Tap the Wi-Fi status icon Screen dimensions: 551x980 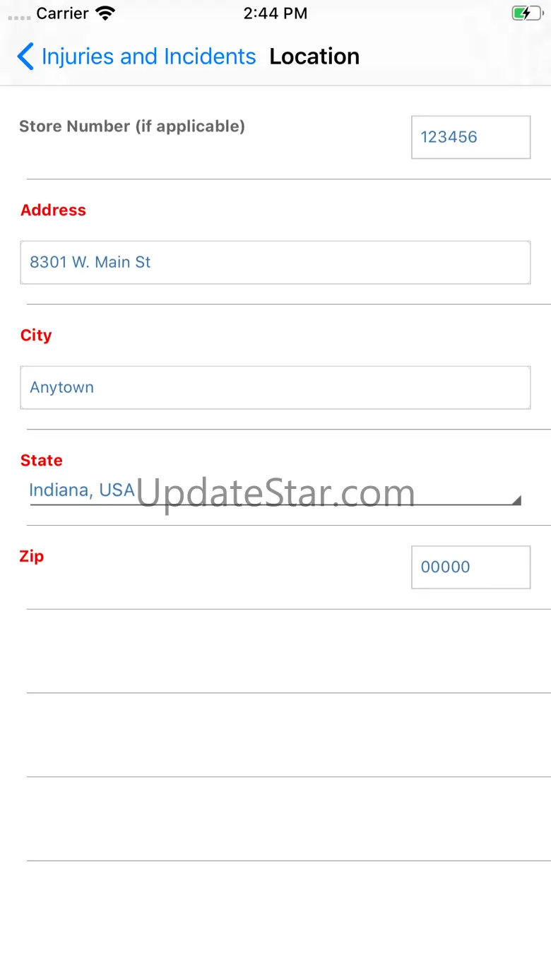tap(105, 13)
